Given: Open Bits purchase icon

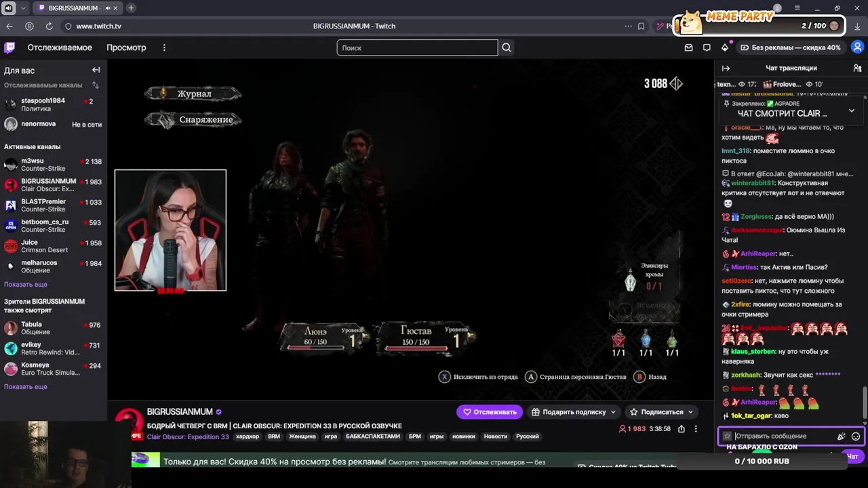Looking at the screenshot, I should [x=725, y=47].
